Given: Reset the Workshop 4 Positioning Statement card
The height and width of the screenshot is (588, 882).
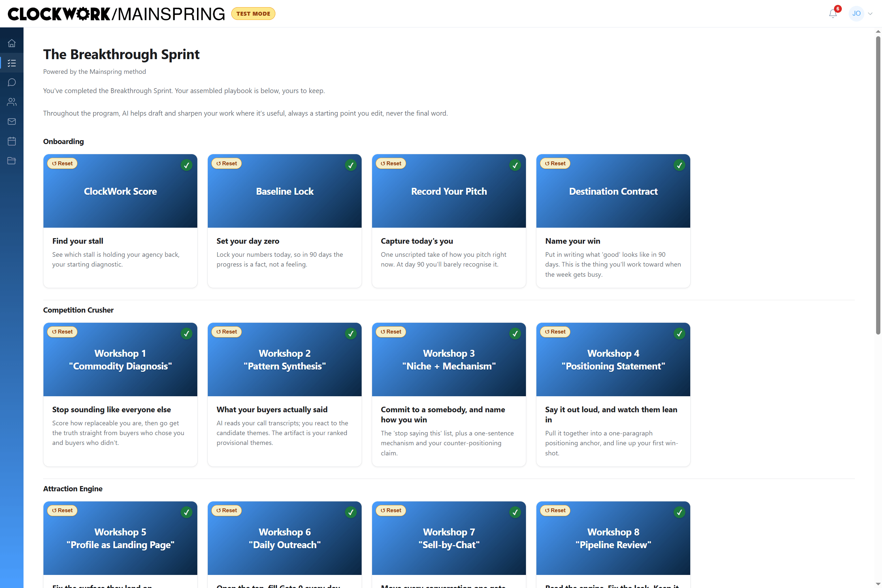Looking at the screenshot, I should pos(555,332).
